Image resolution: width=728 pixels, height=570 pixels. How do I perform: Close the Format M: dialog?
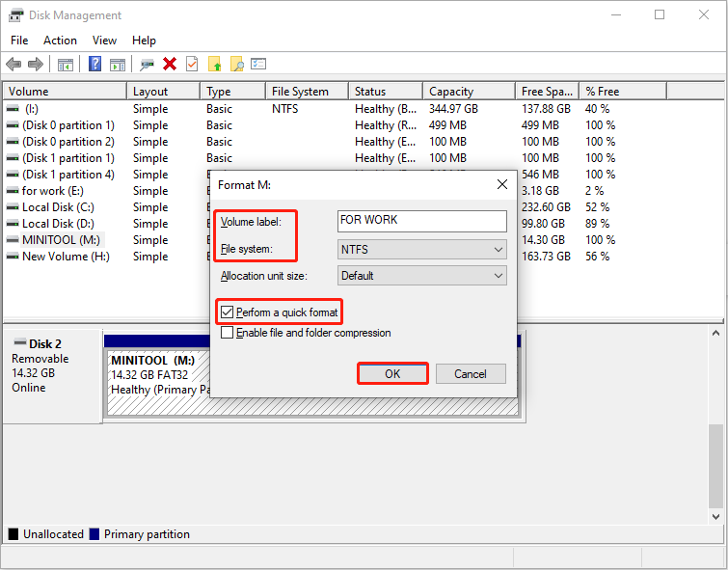(x=502, y=184)
